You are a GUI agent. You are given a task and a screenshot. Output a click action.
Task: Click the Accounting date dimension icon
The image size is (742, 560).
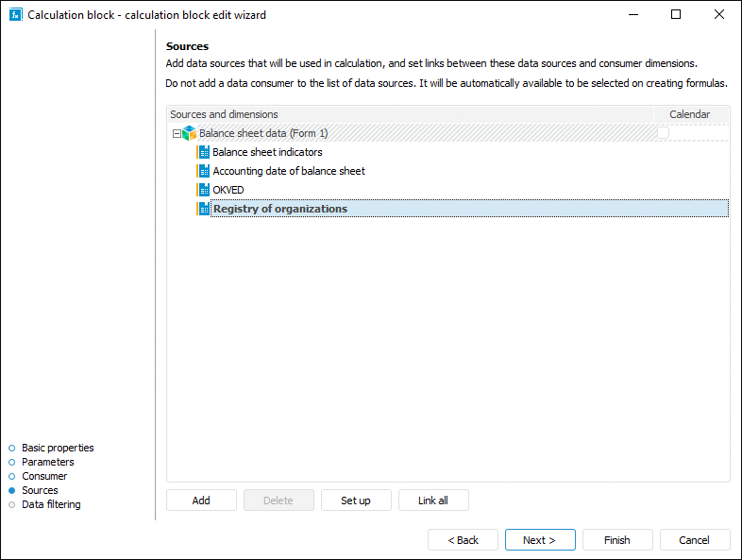click(x=203, y=171)
